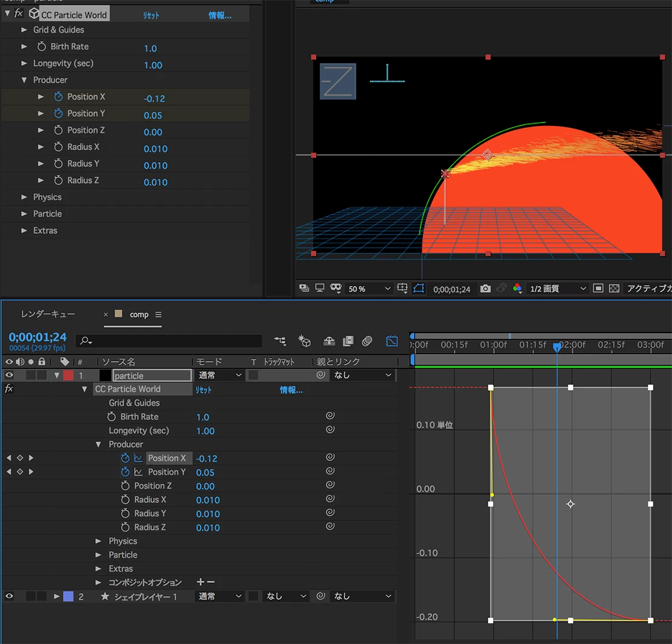The width and height of the screenshot is (672, 644).
Task: Hide the particle layer with eye icon
Action: 9,376
